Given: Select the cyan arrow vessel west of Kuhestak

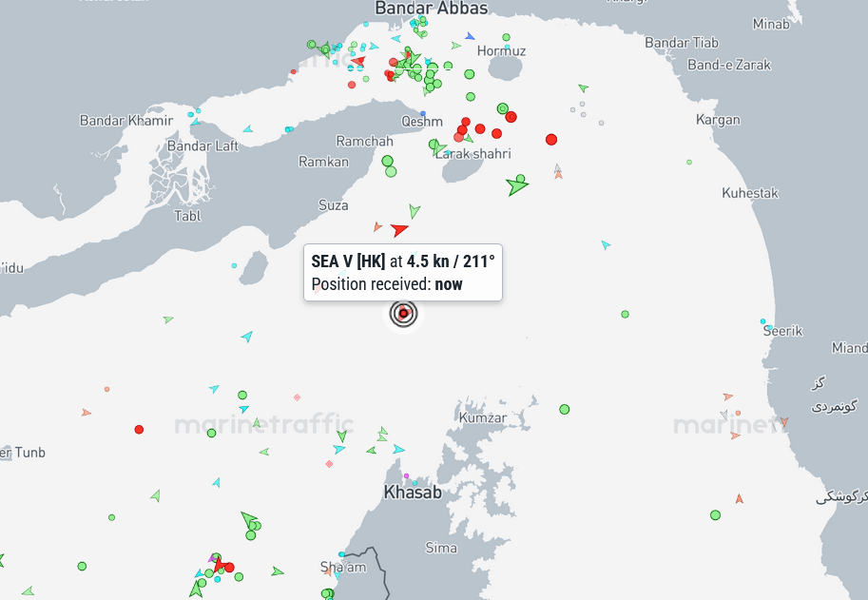Looking at the screenshot, I should pos(606,244).
